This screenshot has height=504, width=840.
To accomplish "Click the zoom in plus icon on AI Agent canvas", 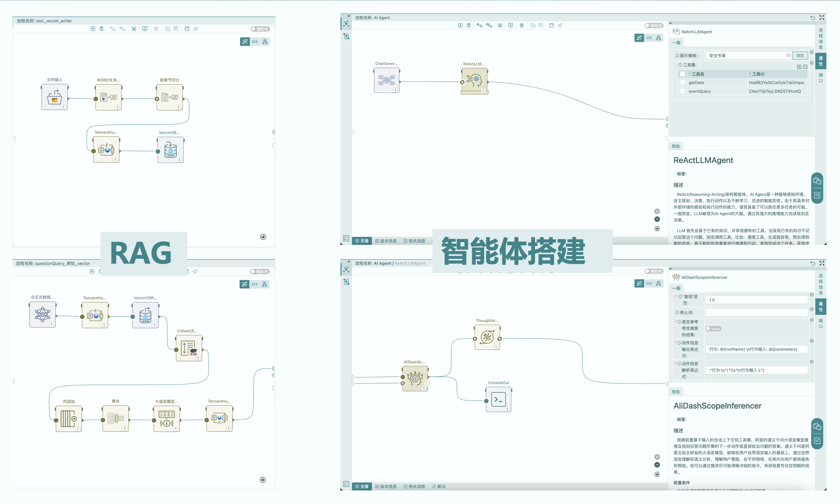I will [x=657, y=211].
